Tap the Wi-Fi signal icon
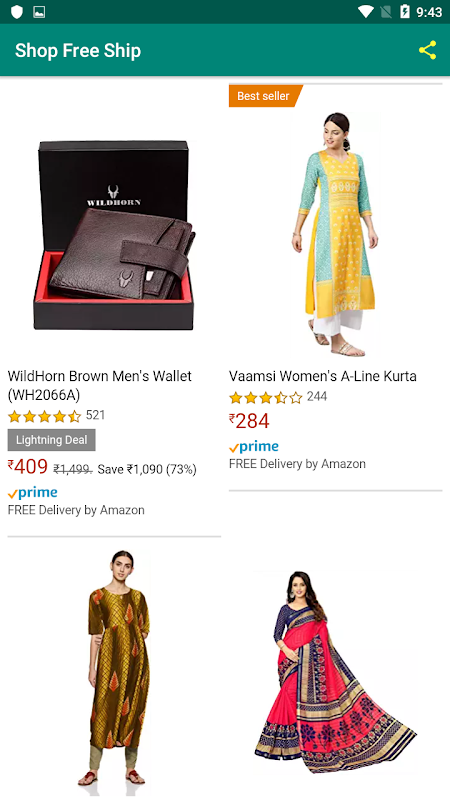 pyautogui.click(x=366, y=12)
